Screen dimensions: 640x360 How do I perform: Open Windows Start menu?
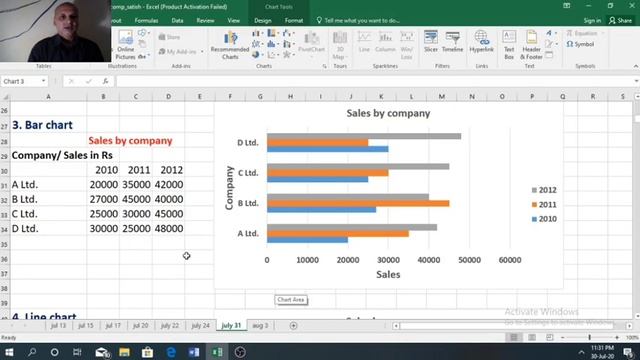tap(9, 352)
